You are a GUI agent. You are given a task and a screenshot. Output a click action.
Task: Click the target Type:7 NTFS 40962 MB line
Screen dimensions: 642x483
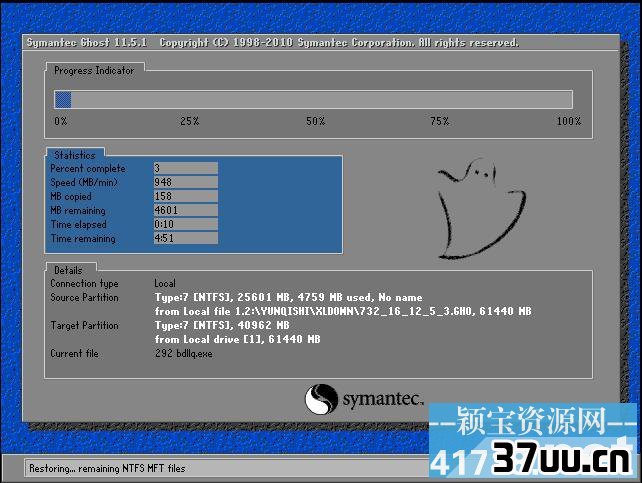[222, 325]
